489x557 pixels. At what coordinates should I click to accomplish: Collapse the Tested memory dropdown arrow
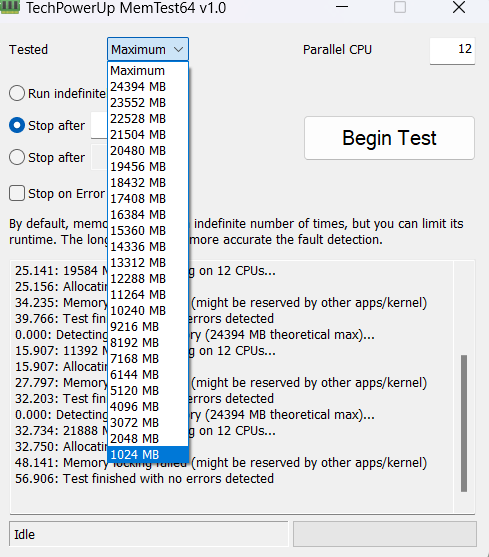[x=179, y=49]
